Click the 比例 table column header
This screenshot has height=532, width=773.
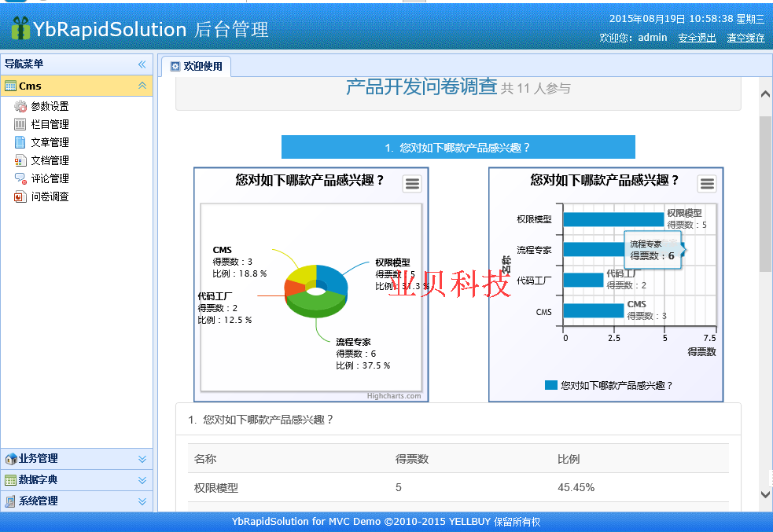coord(569,459)
